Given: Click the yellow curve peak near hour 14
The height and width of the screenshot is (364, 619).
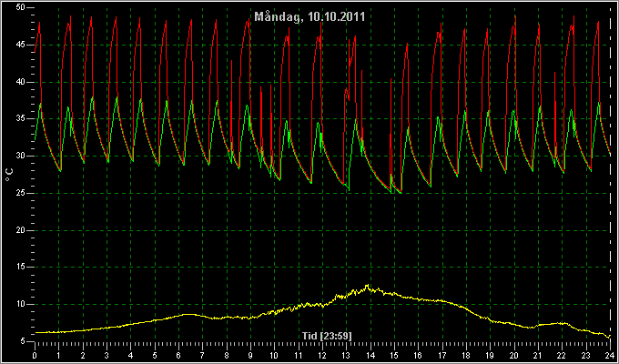Looking at the screenshot, I should tap(367, 285).
